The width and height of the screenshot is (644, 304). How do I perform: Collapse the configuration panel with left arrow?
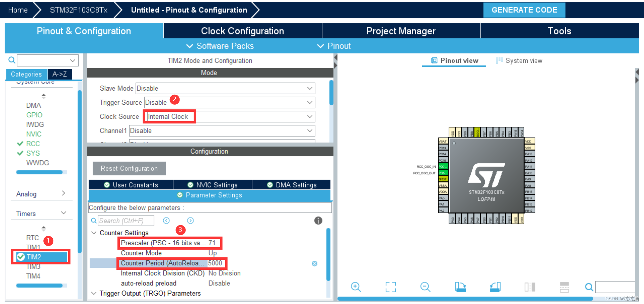[335, 58]
